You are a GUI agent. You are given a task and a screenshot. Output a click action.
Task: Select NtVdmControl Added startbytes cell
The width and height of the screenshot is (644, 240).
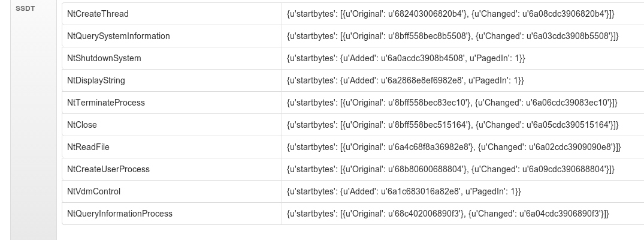[463, 192]
